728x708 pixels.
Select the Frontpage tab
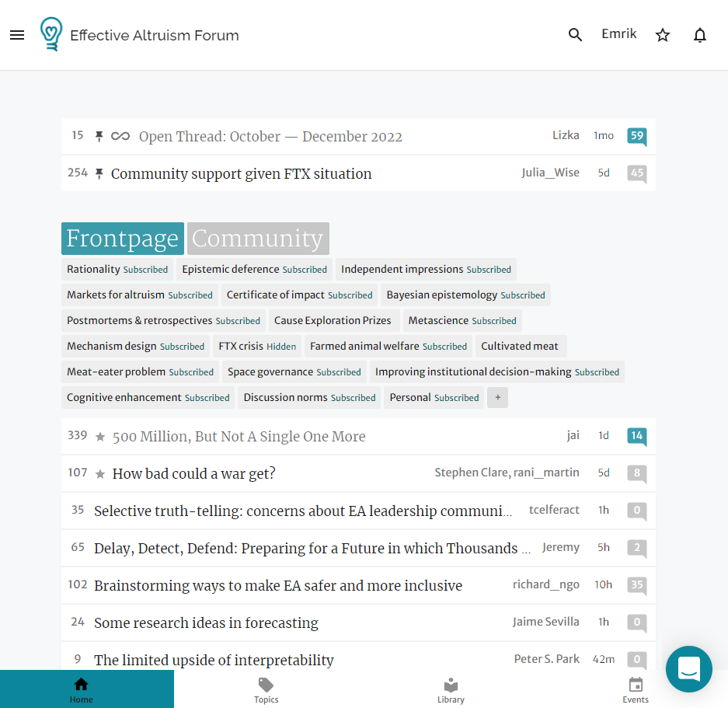pyautogui.click(x=123, y=239)
